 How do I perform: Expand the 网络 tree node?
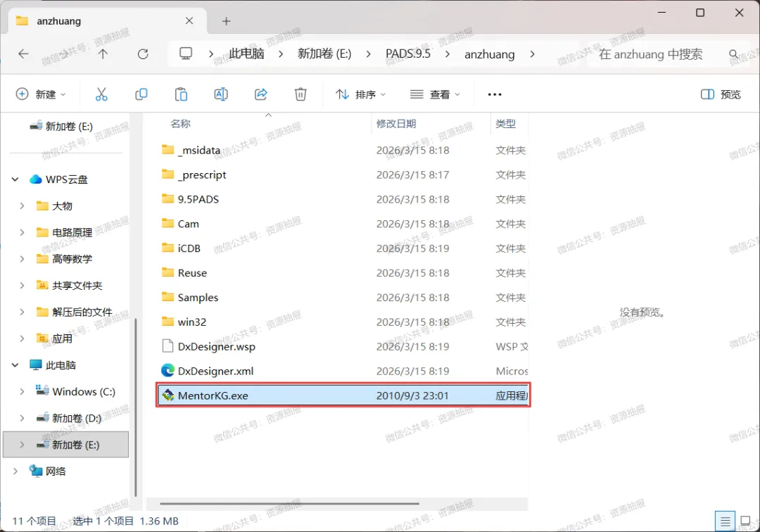pos(15,471)
